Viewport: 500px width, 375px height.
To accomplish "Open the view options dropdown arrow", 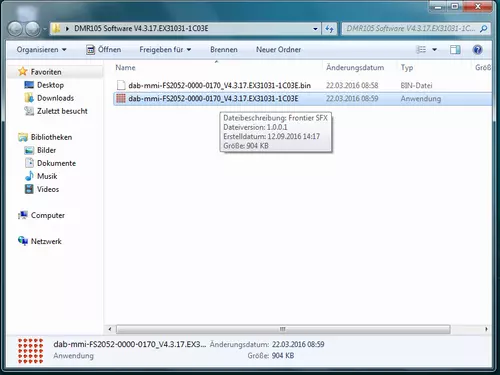I will click(x=434, y=50).
